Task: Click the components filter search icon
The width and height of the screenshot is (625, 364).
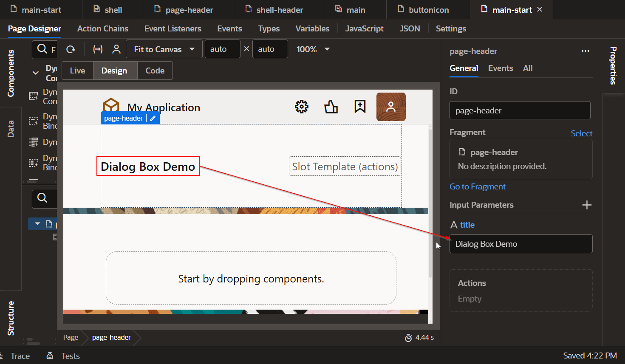Action: pyautogui.click(x=42, y=49)
